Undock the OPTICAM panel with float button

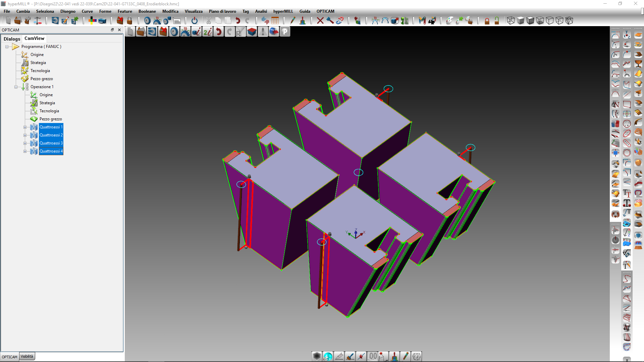[x=112, y=30]
